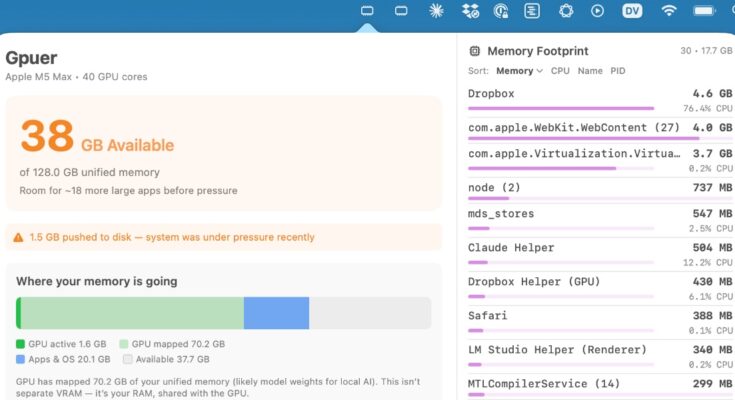
Task: Click the Gpuer menu bar icon
Action: point(367,11)
